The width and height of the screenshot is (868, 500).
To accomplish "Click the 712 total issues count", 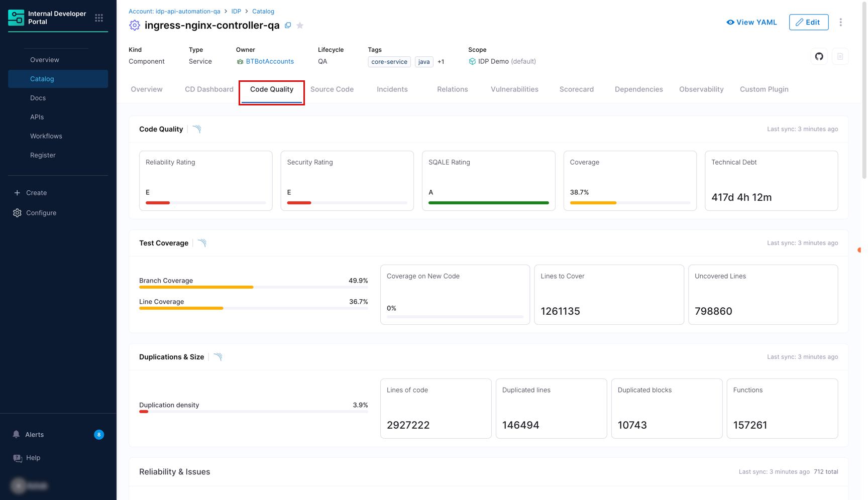I will point(826,472).
